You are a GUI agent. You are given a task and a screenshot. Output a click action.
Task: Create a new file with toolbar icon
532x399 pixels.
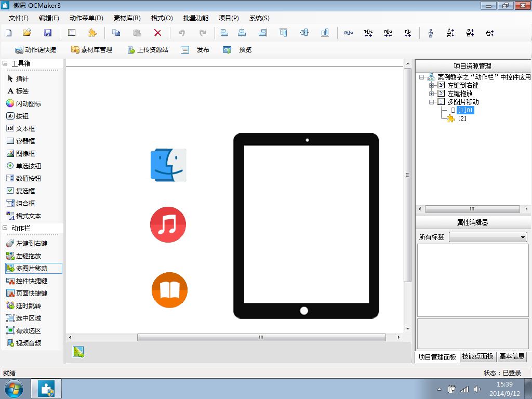point(8,33)
